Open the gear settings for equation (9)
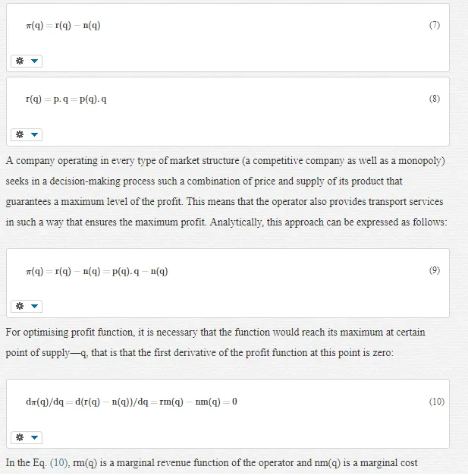 click(20, 306)
